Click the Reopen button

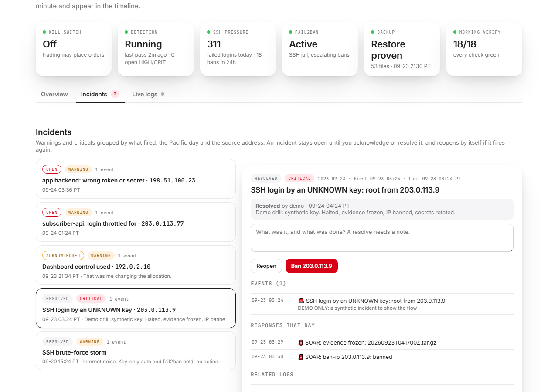(x=266, y=266)
